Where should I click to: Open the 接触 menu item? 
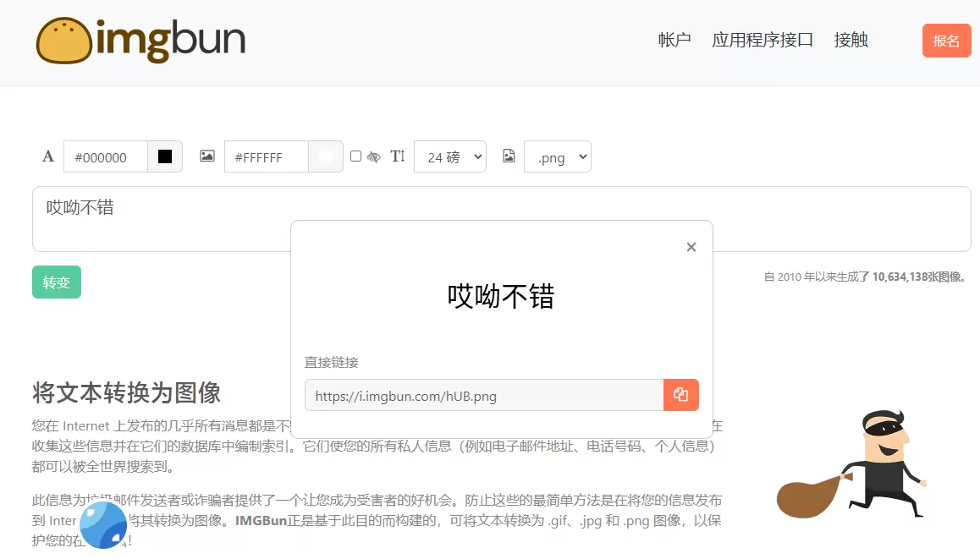click(x=851, y=40)
